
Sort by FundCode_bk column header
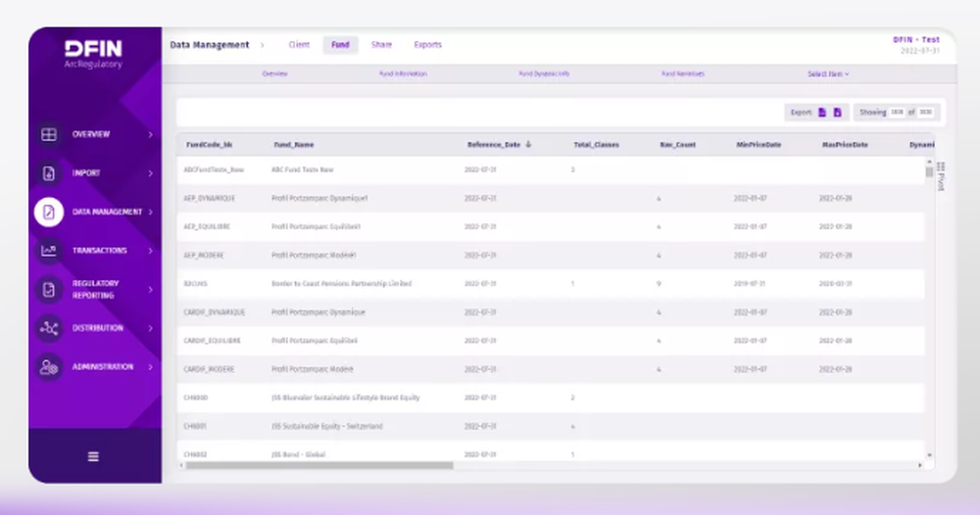point(210,144)
